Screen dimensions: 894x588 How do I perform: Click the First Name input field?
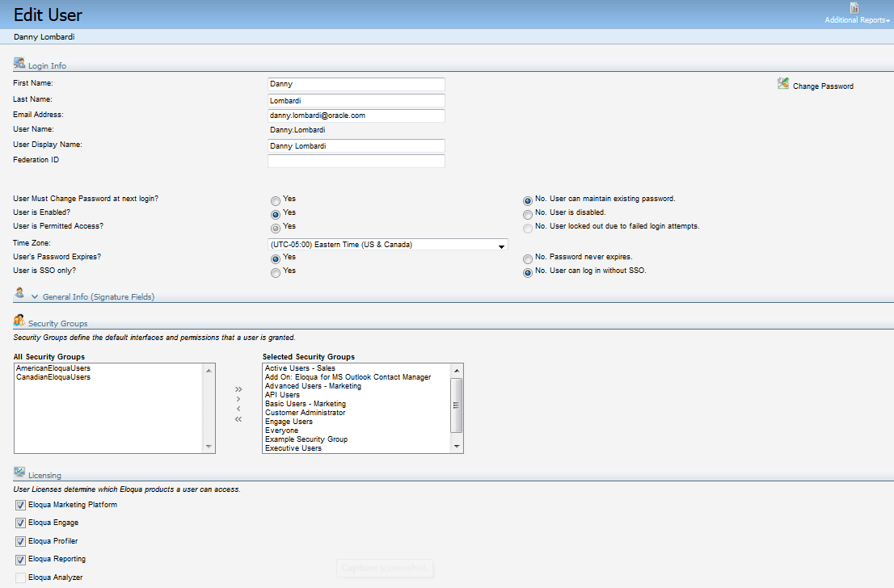click(356, 84)
